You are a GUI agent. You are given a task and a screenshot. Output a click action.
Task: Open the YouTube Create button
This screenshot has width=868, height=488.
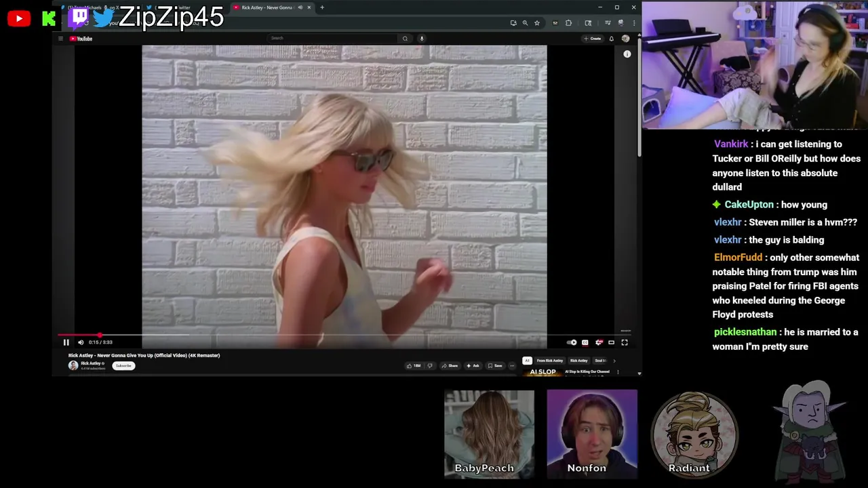pyautogui.click(x=593, y=39)
